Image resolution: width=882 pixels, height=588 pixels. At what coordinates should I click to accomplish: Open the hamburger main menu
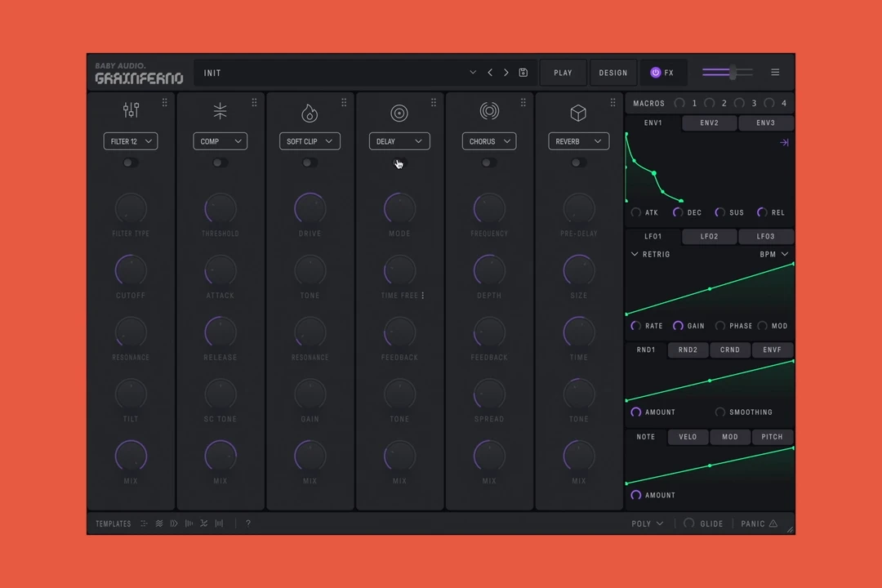775,72
